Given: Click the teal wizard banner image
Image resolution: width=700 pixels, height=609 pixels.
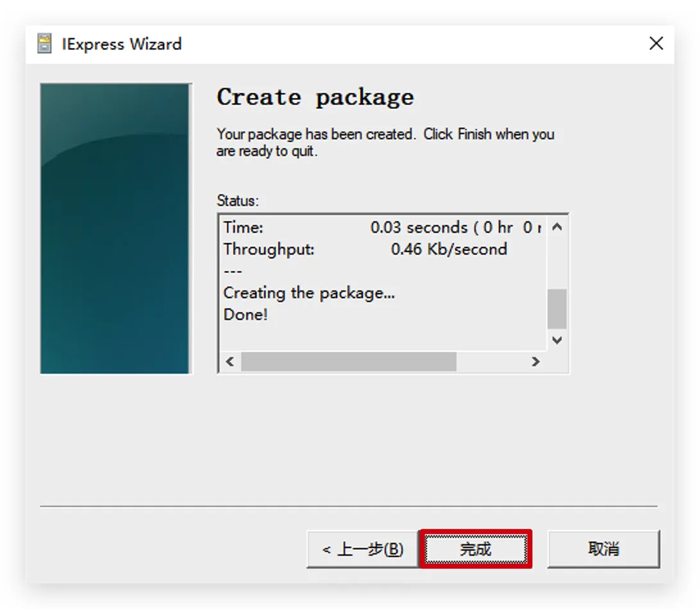Looking at the screenshot, I should pyautogui.click(x=115, y=228).
